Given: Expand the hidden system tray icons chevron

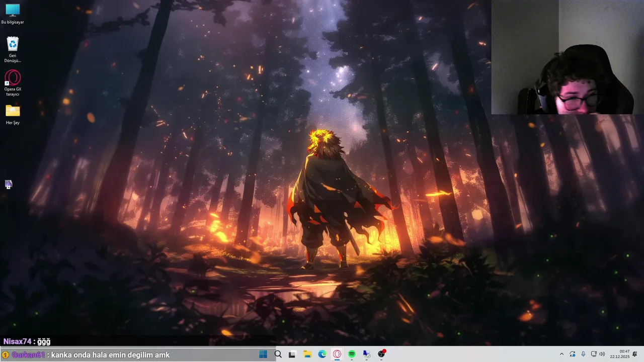Looking at the screenshot, I should tap(561, 354).
